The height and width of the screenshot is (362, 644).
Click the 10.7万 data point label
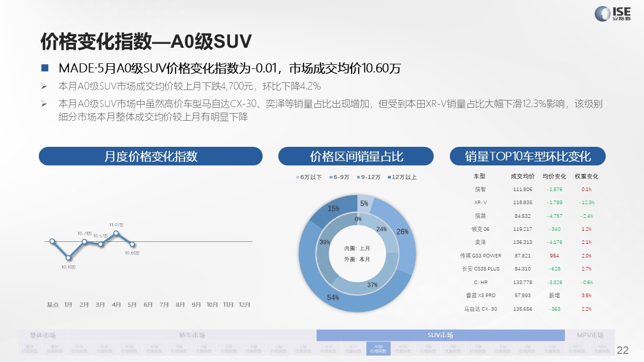(x=85, y=233)
